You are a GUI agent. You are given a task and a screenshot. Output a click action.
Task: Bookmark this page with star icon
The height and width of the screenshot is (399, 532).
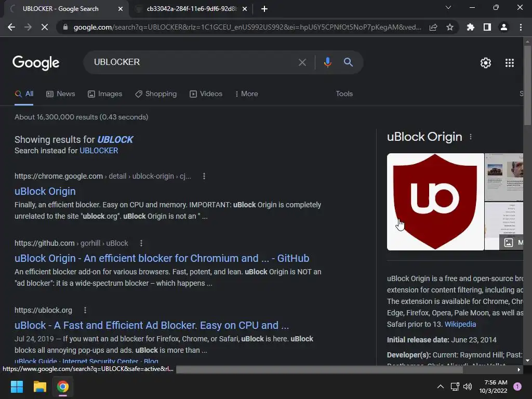click(450, 27)
